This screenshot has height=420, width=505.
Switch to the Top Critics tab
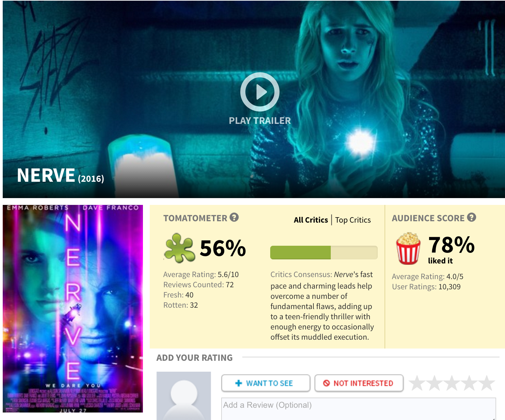click(353, 220)
